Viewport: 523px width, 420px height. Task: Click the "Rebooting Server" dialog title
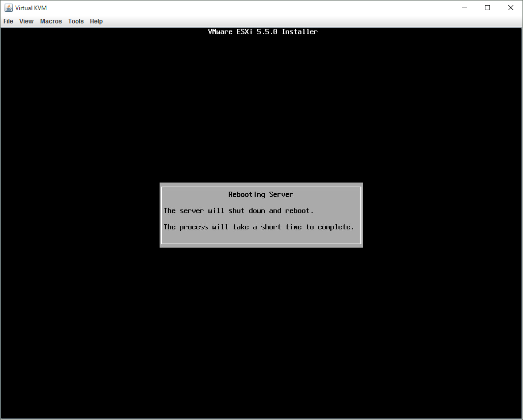pyautogui.click(x=261, y=194)
